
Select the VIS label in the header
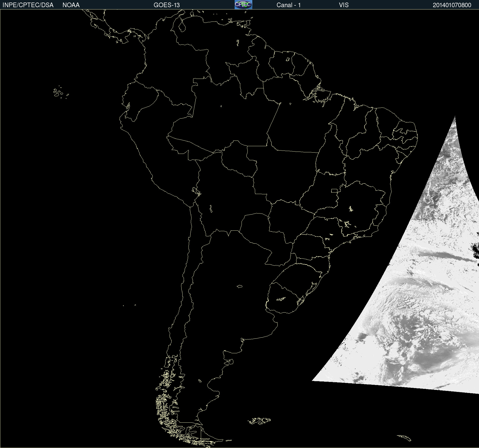(344, 5)
